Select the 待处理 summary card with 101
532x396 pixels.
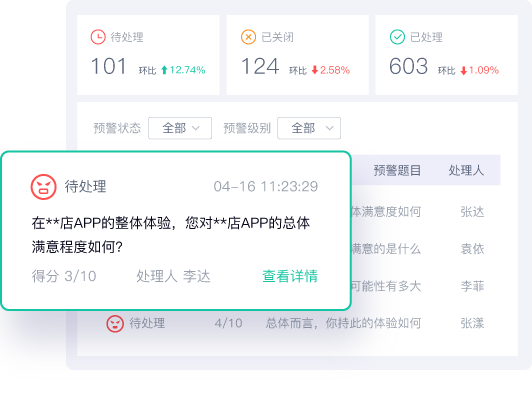(148, 55)
